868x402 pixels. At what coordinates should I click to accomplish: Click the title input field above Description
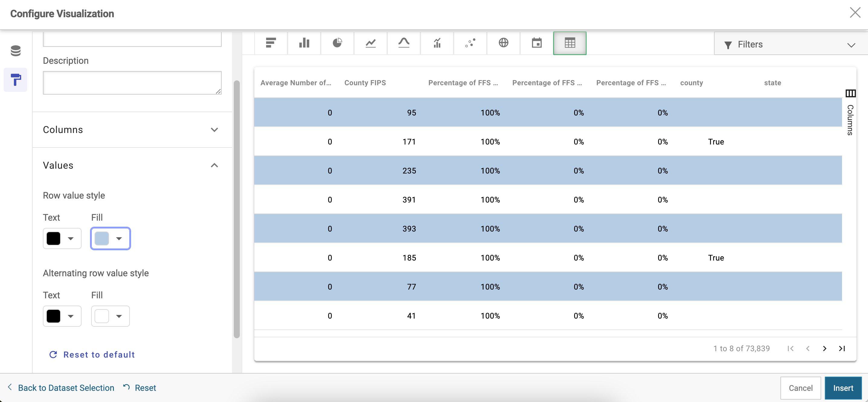coord(132,39)
